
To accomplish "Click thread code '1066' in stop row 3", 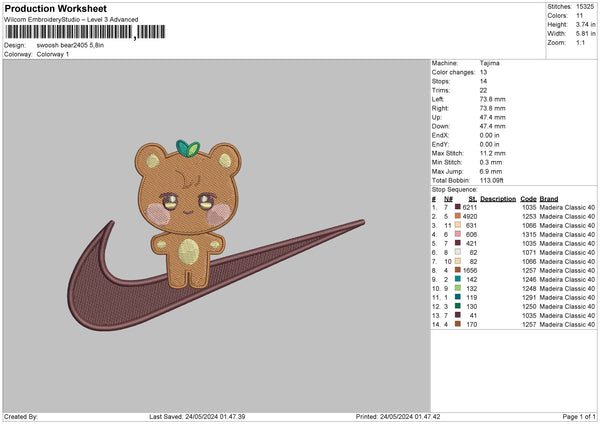I will tap(529, 225).
